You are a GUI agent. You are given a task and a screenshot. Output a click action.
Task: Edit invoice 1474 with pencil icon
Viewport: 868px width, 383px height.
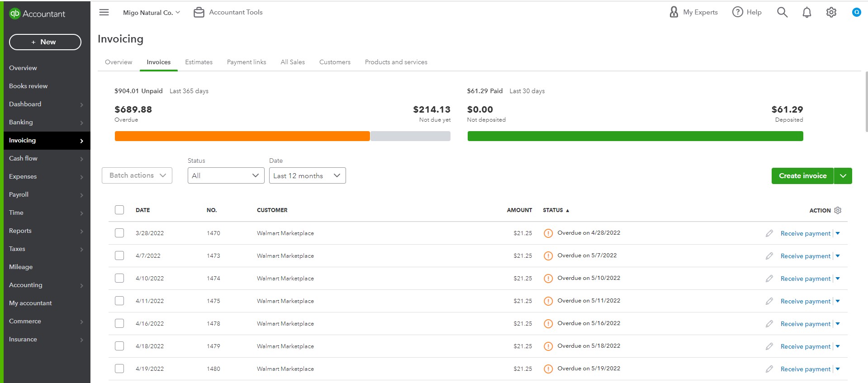tap(769, 279)
